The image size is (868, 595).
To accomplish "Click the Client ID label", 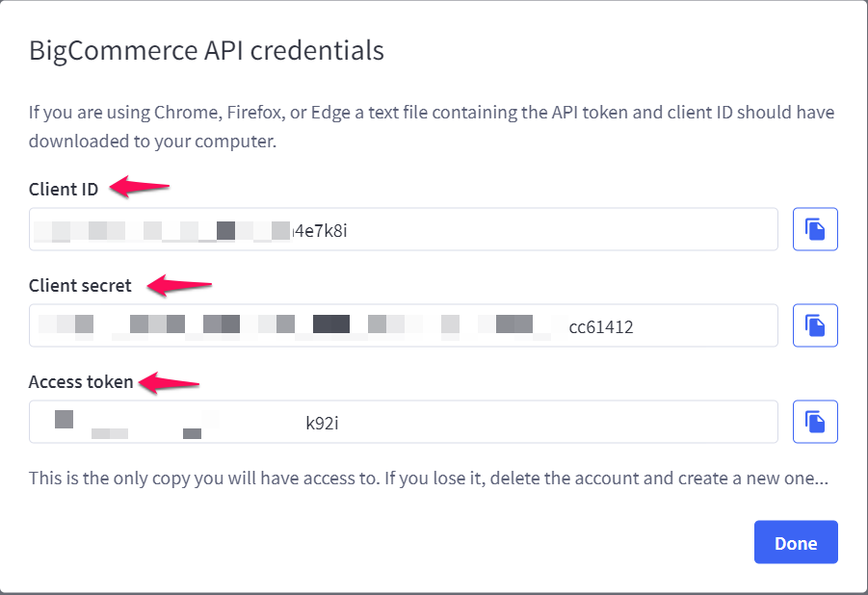I will pos(64,189).
